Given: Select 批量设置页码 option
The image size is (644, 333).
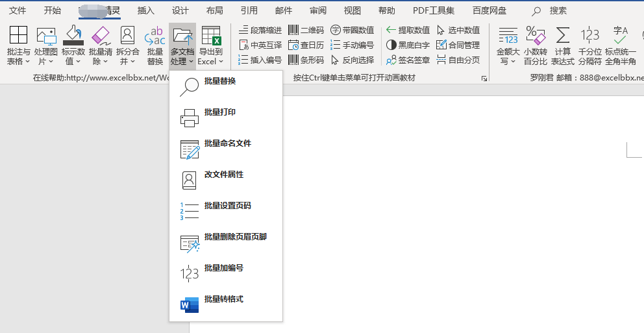Looking at the screenshot, I should point(227,206).
